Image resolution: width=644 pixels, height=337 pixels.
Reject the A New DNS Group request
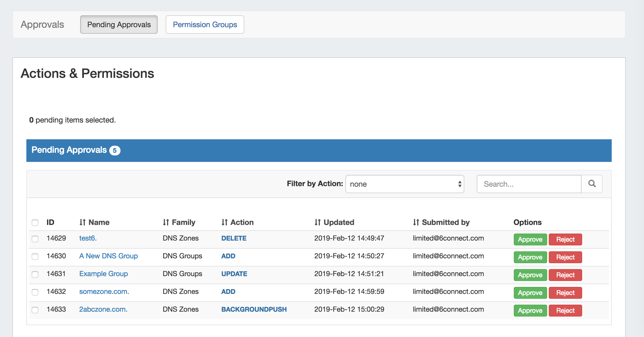point(565,257)
